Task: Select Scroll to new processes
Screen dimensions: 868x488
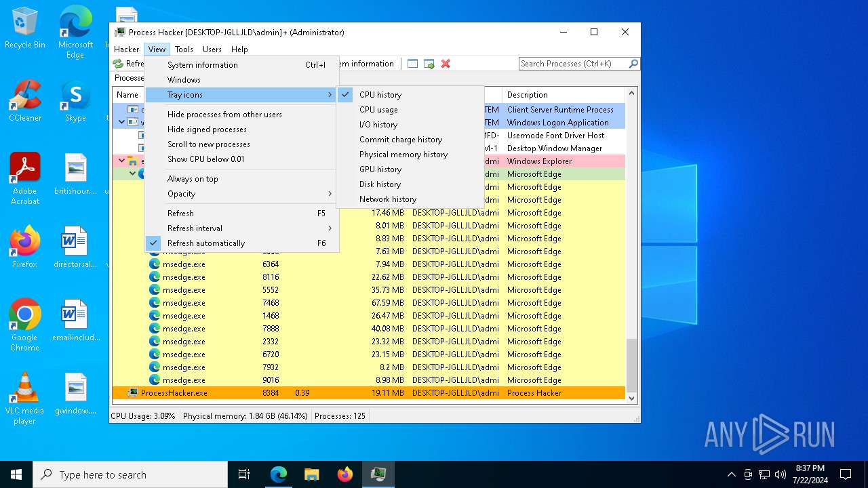Action: (241, 144)
